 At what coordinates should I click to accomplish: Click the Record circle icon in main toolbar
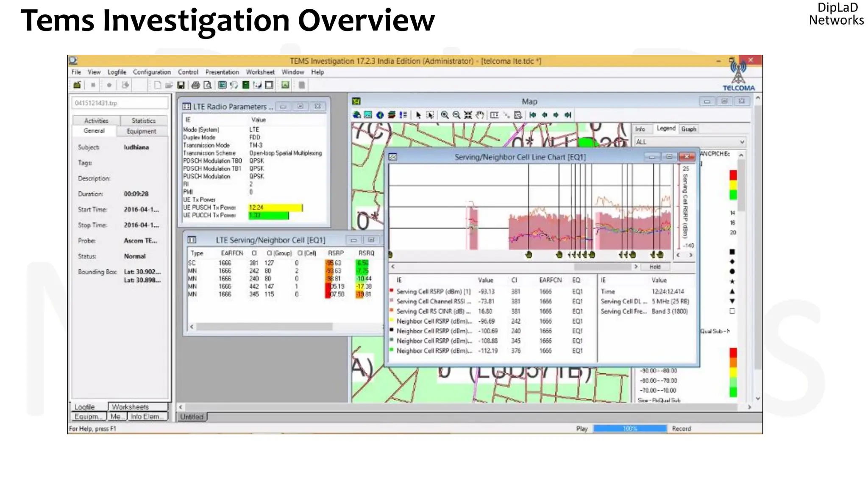point(109,85)
